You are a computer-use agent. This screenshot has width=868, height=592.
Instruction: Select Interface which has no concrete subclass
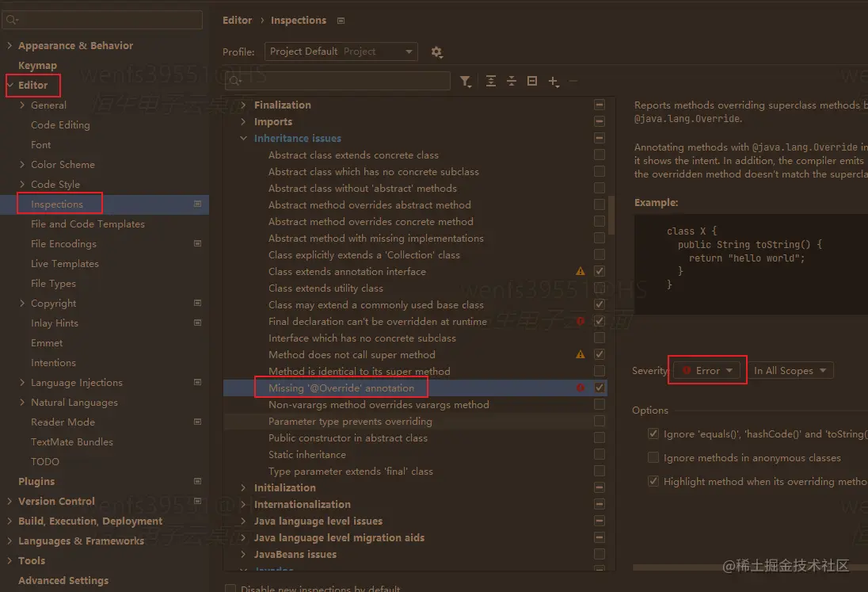(x=362, y=338)
